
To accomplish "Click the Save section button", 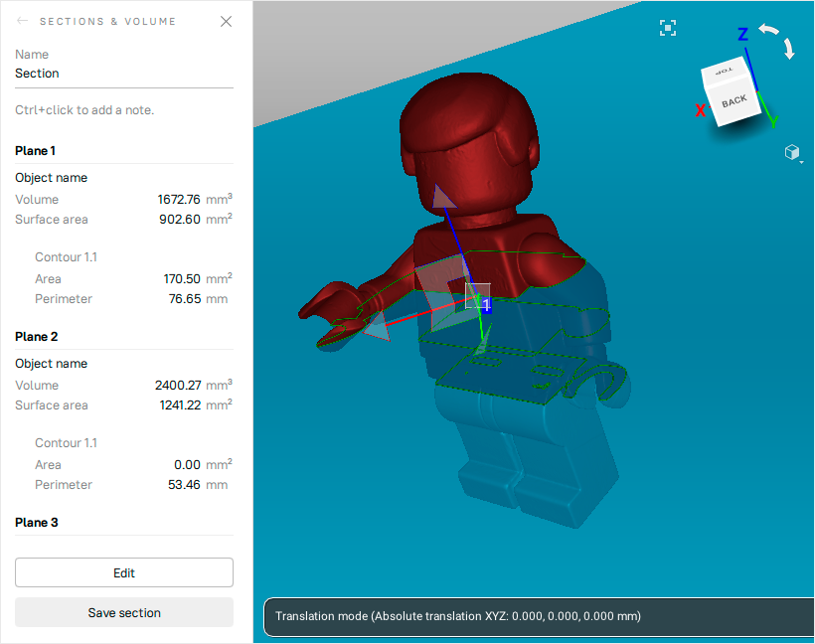I will pyautogui.click(x=123, y=613).
